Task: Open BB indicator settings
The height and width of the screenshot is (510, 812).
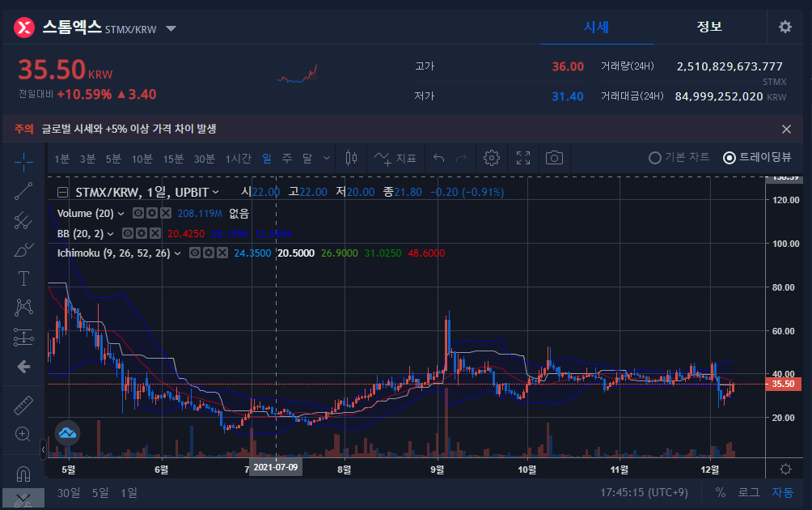Action: tap(142, 233)
